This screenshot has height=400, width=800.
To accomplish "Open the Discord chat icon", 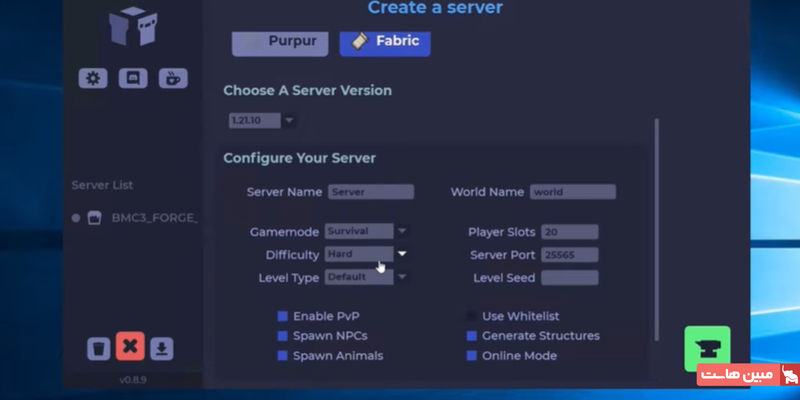I will [x=133, y=79].
